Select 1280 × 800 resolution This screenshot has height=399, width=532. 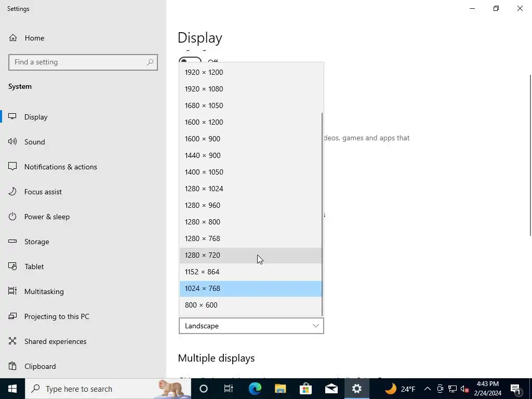(251, 222)
